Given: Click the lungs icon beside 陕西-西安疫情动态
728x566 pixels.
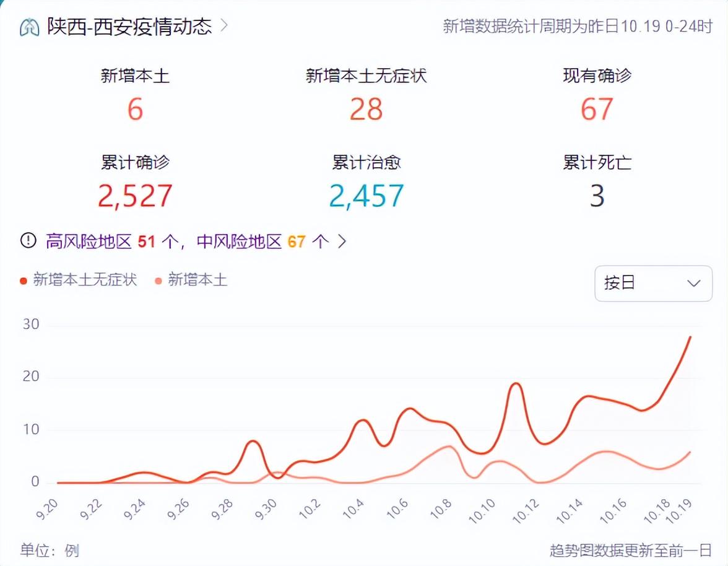Looking at the screenshot, I should coord(29,27).
